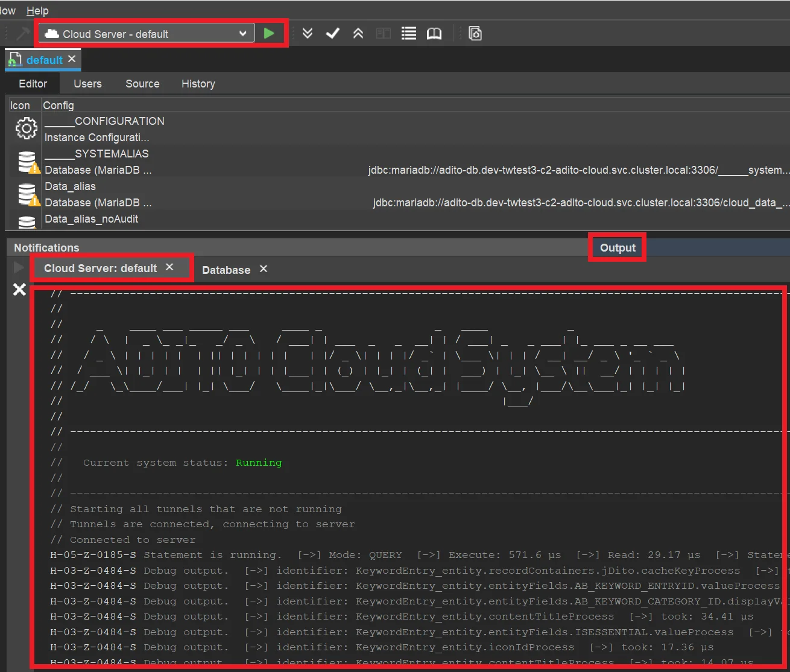Switch to the Users tab

tap(87, 84)
